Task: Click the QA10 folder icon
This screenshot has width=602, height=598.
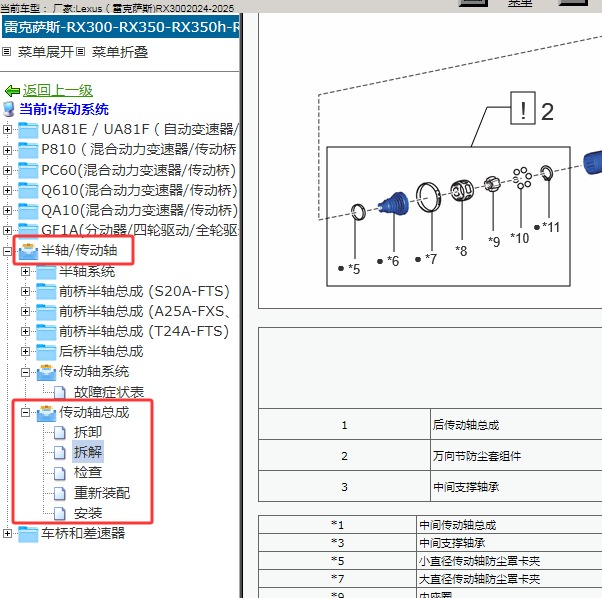Action: tap(28, 210)
